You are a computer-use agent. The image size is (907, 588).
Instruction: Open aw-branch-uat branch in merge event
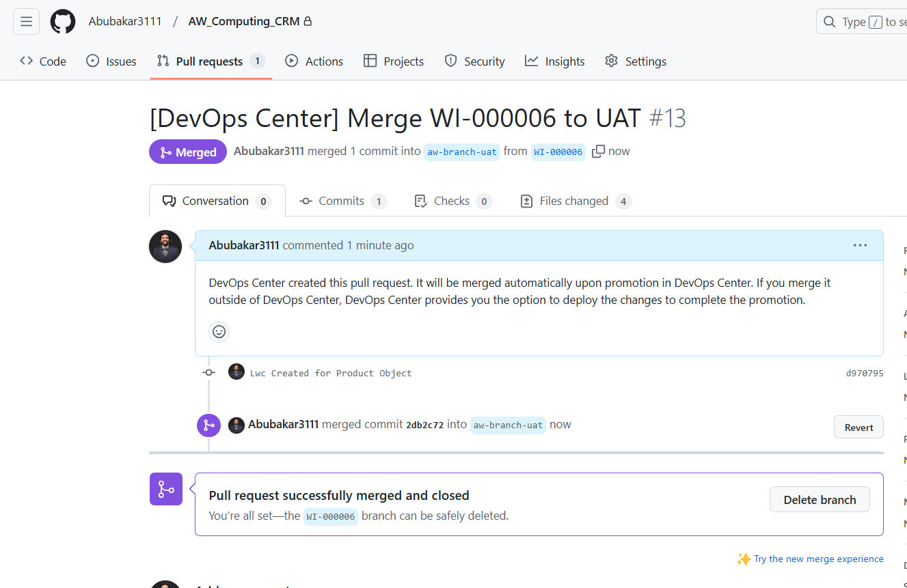(x=509, y=425)
